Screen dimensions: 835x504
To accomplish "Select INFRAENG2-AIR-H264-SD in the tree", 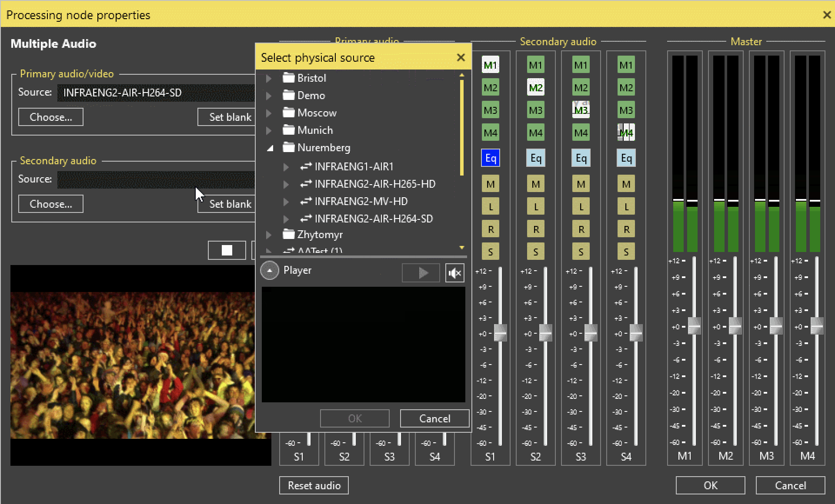I will 374,219.
